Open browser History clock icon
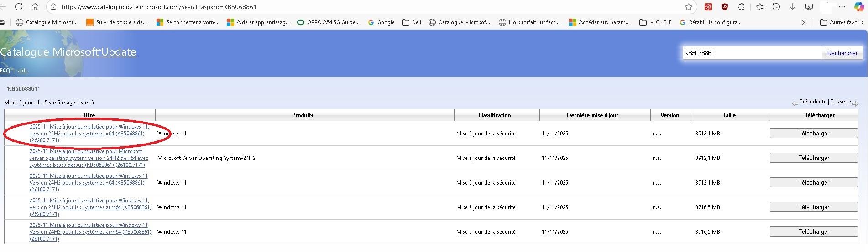 [x=776, y=7]
